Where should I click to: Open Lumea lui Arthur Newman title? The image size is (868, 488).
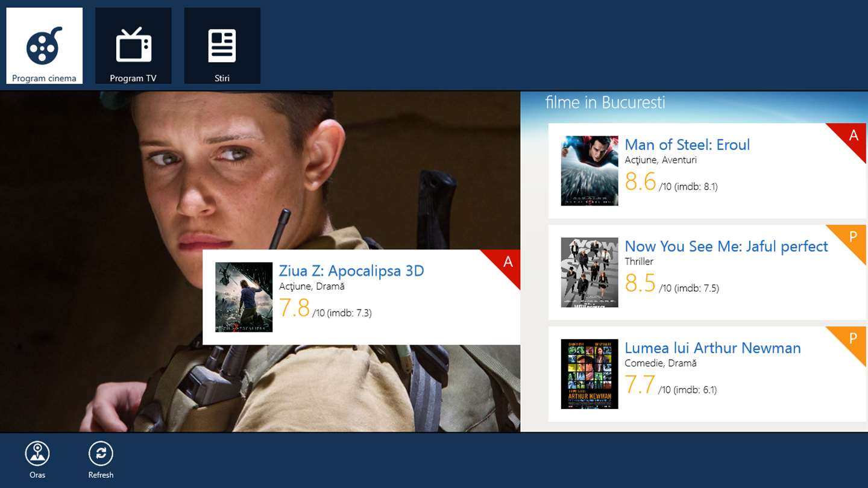tap(712, 348)
